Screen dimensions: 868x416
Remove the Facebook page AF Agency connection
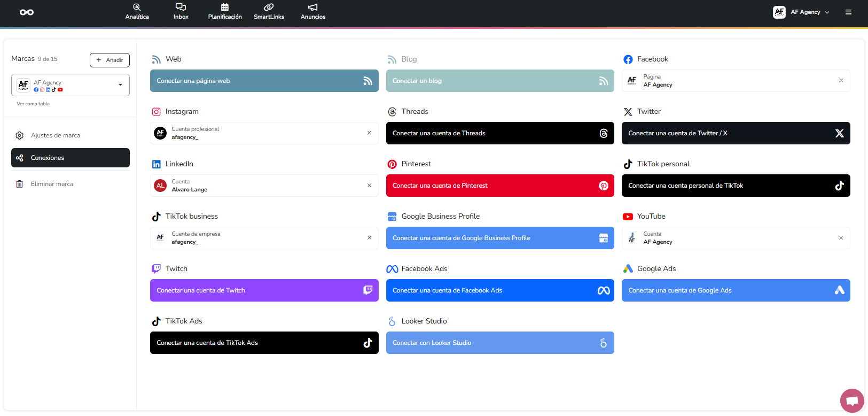click(x=841, y=81)
